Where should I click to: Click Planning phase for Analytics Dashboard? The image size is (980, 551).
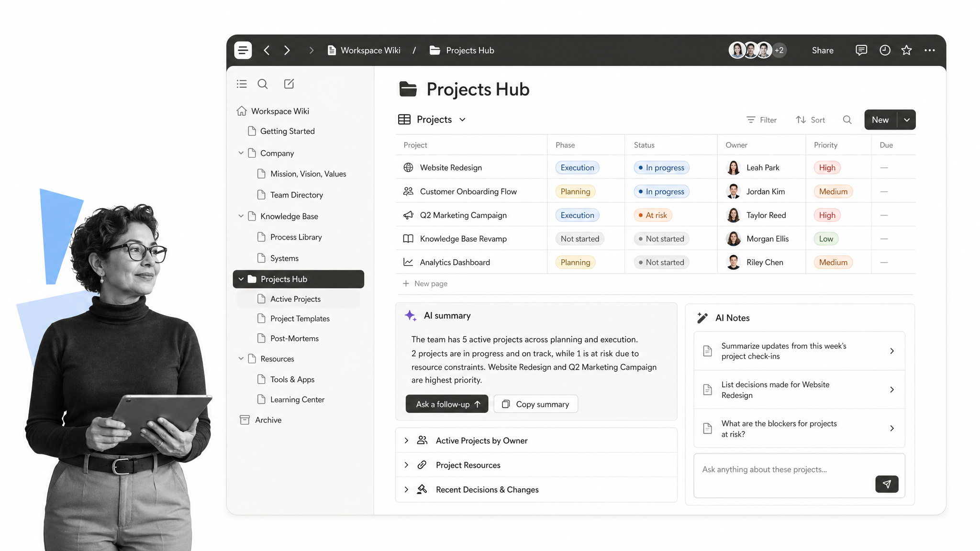point(576,262)
